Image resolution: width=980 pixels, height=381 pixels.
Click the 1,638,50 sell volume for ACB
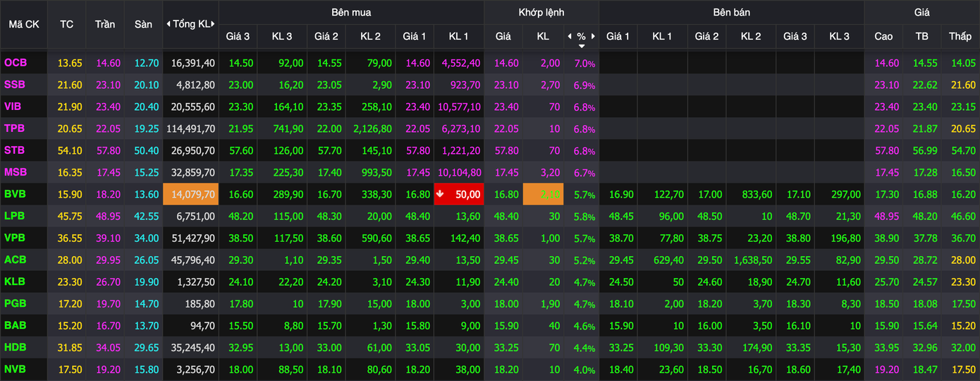[754, 260]
